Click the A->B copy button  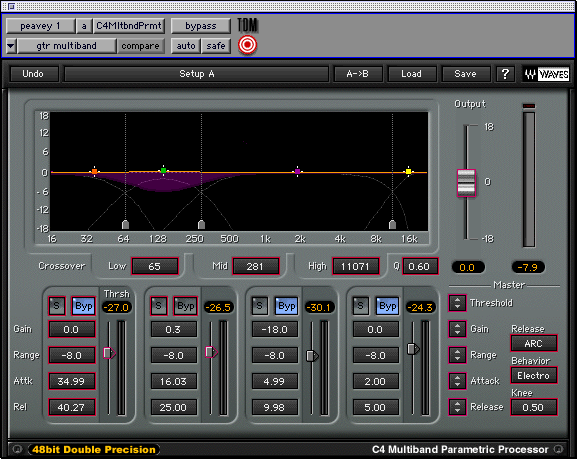(358, 74)
